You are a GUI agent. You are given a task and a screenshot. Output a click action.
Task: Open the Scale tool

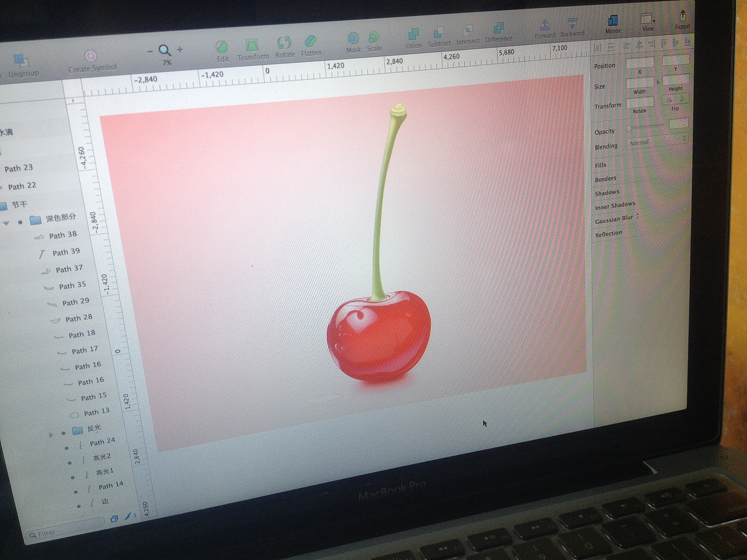[374, 37]
